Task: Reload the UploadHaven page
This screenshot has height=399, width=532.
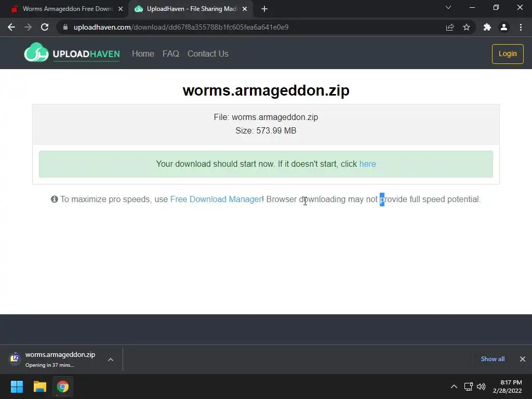Action: point(45,27)
